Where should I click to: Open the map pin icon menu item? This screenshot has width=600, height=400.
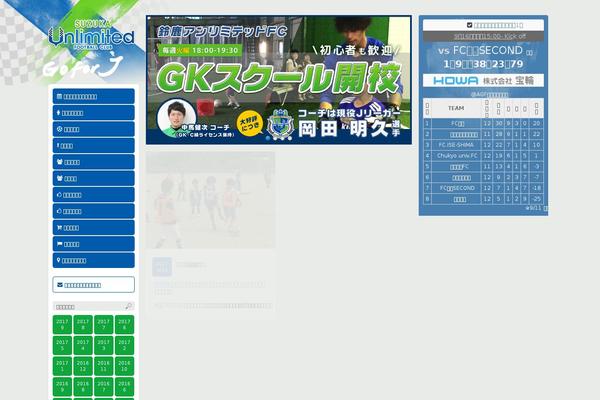pos(93,261)
